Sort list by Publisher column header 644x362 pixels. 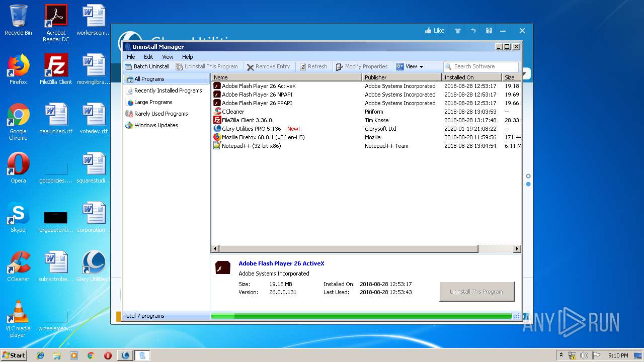[402, 77]
